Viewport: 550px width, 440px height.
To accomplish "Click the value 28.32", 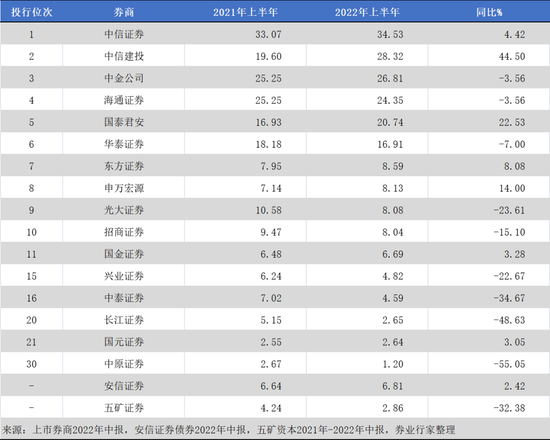I will pos(390,56).
